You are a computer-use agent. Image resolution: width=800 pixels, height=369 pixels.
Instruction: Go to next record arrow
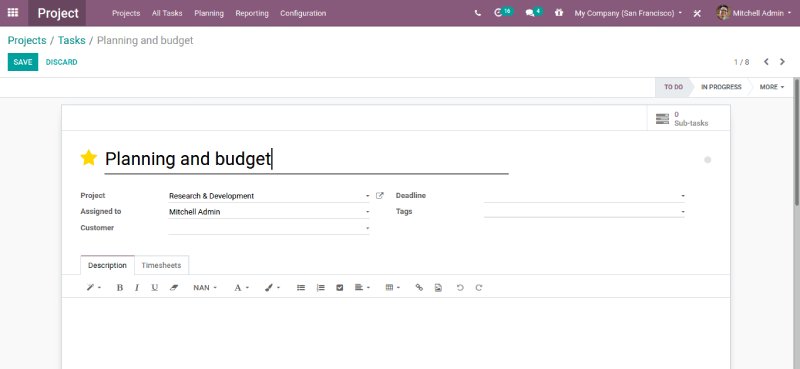click(x=782, y=62)
